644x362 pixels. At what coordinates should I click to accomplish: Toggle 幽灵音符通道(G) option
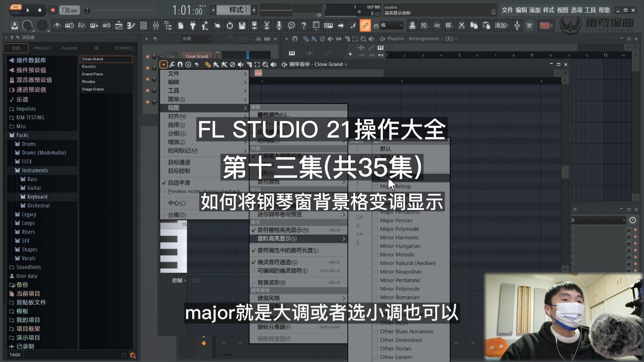coord(298,262)
